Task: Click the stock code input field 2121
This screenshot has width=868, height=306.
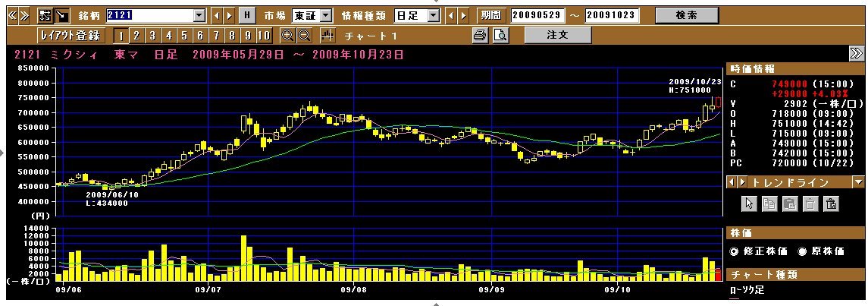Action: point(150,15)
